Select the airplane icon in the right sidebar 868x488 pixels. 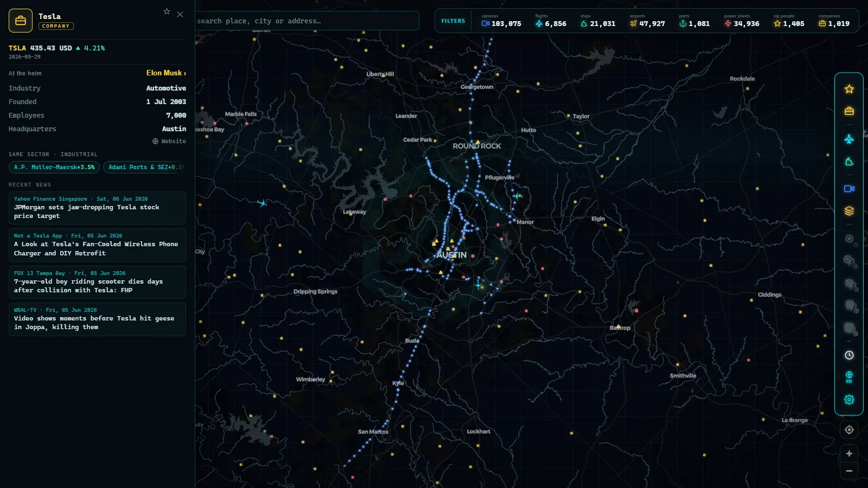849,139
